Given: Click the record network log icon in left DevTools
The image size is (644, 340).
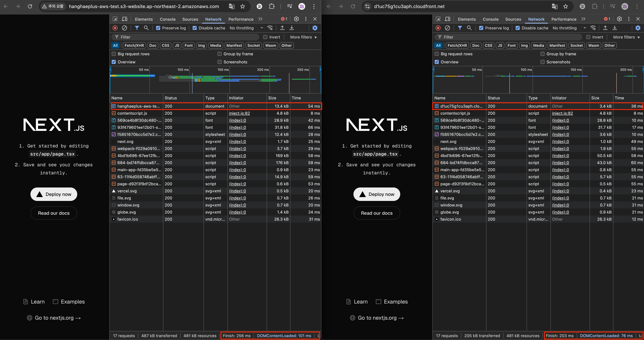Looking at the screenshot, I should [115, 28].
